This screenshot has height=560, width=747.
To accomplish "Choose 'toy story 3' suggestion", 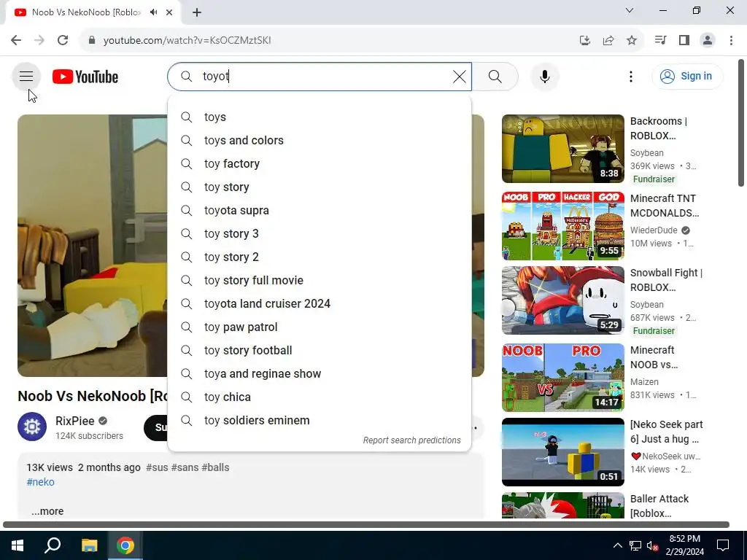I will (320, 234).
